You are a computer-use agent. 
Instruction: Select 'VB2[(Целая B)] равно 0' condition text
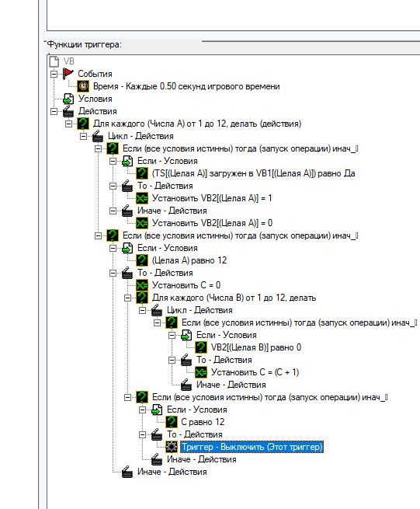point(256,347)
